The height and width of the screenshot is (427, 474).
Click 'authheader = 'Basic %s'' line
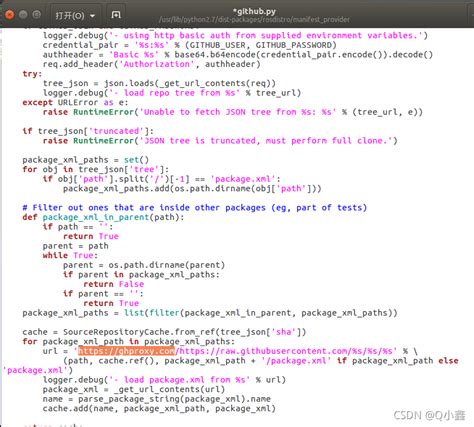[x=238, y=55]
